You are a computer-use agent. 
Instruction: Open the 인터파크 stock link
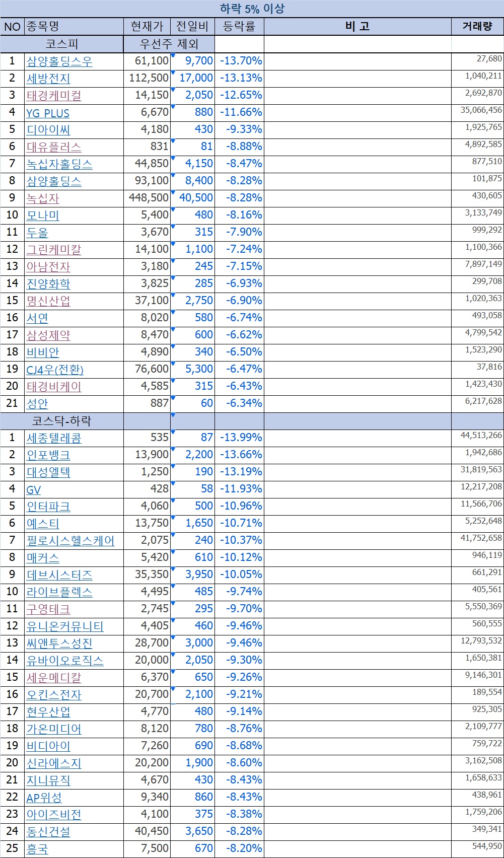pos(48,507)
